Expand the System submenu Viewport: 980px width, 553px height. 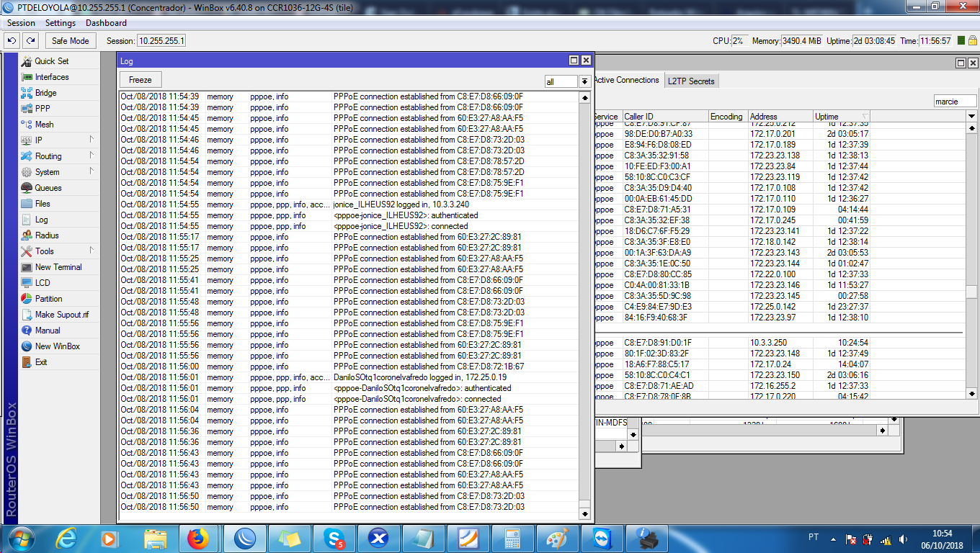coord(92,171)
